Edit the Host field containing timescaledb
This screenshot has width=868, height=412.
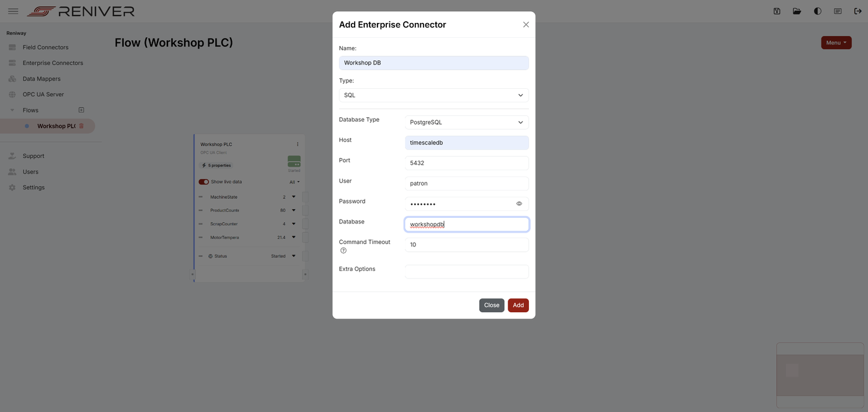point(466,142)
